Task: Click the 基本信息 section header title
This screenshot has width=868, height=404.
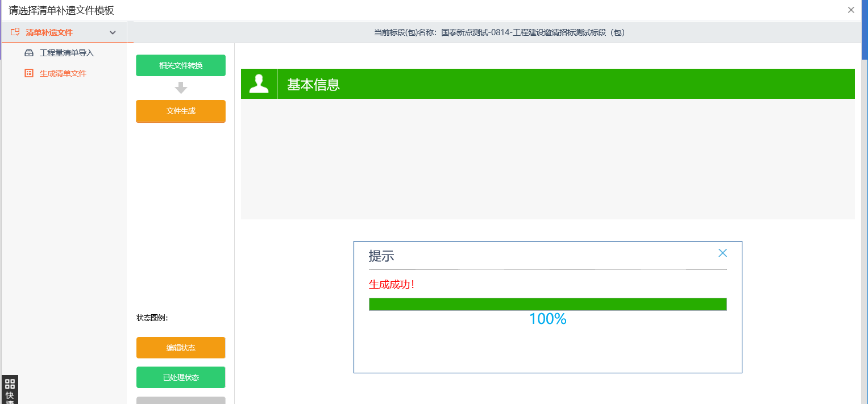Action: coord(313,85)
